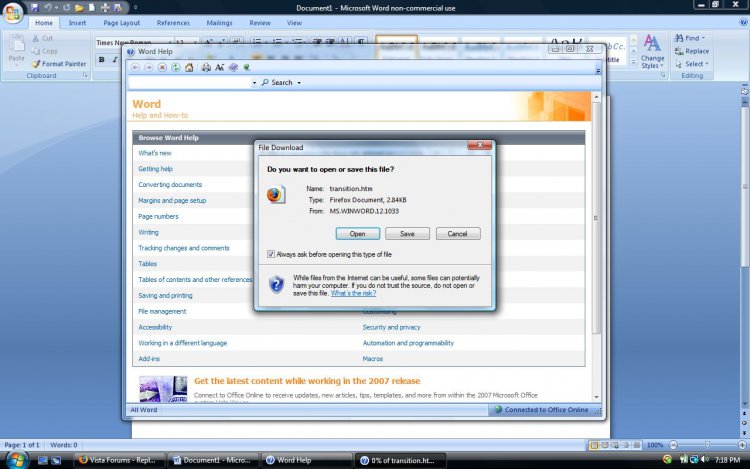Click the shield security icon in File Download
The width and height of the screenshot is (750, 469).
[x=276, y=285]
